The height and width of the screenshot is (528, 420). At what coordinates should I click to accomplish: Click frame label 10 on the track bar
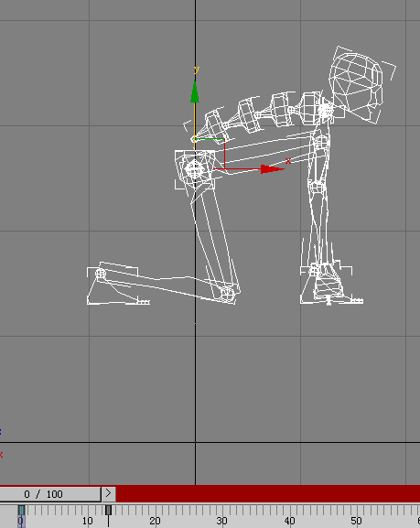coord(88,522)
